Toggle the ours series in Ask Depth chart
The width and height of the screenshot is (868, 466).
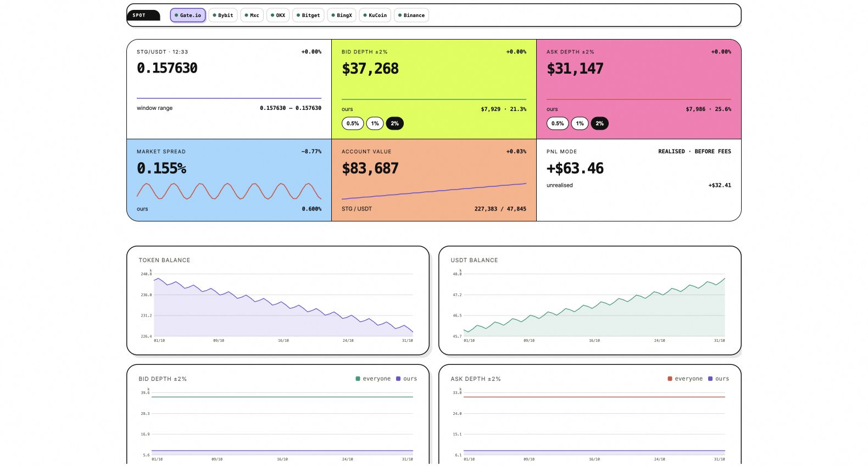(719, 379)
